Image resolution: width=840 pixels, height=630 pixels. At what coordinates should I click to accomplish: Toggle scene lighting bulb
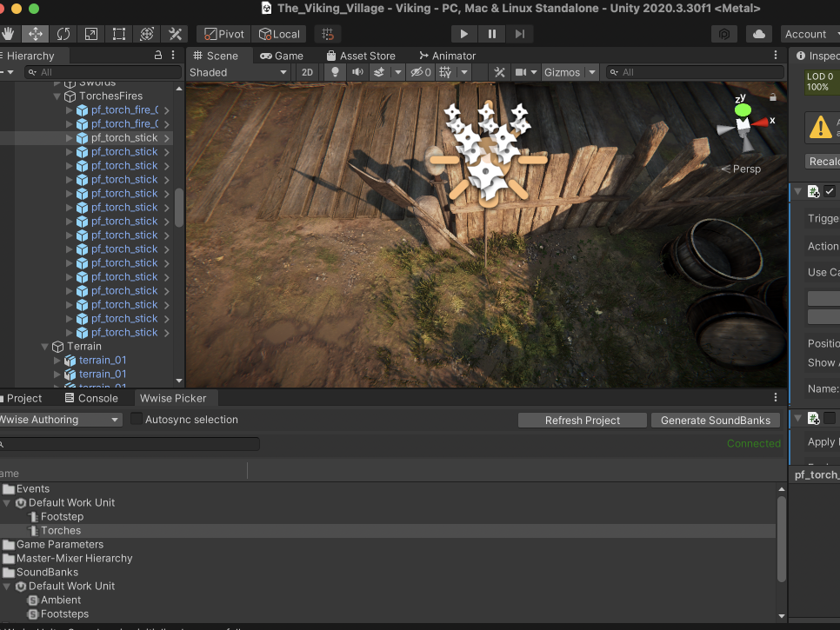tap(335, 72)
